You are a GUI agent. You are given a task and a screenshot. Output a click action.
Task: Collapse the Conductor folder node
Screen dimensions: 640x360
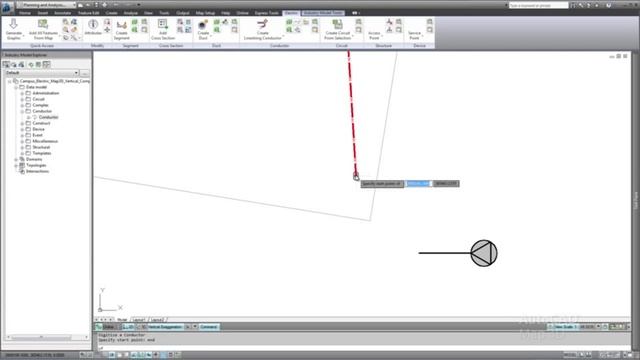pyautogui.click(x=22, y=111)
